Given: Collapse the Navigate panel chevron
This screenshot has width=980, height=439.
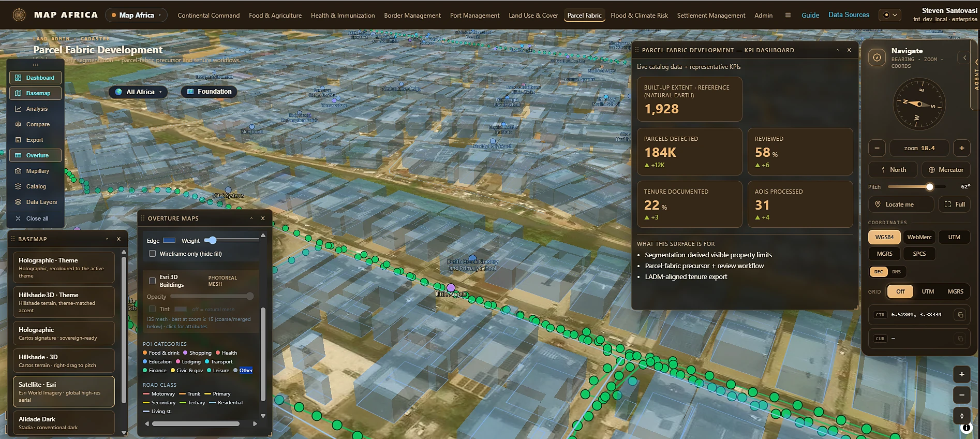Looking at the screenshot, I should coord(964,57).
